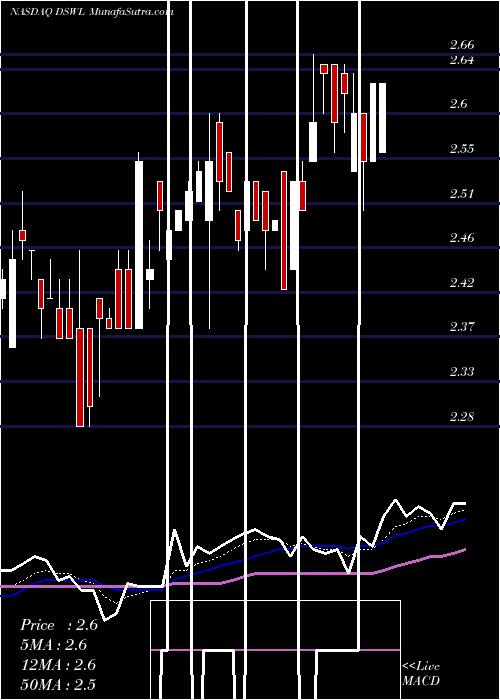
Task: Select the 2.66 price axis label
Action: (462, 45)
